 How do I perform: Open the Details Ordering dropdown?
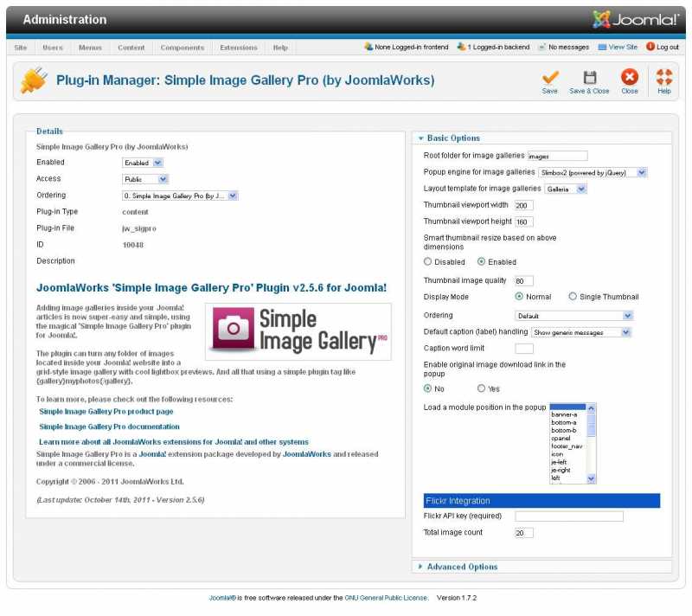[180, 196]
